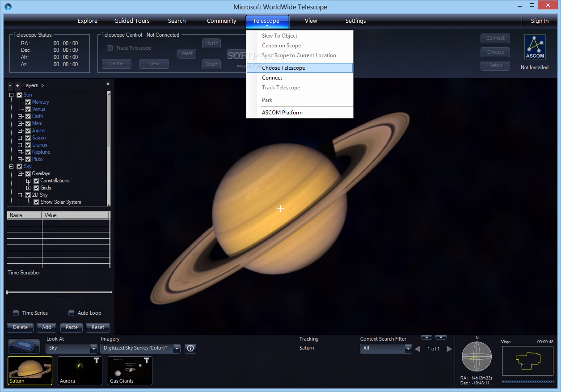561x392 pixels.
Task: Go to next context results page arrow
Action: (x=449, y=349)
